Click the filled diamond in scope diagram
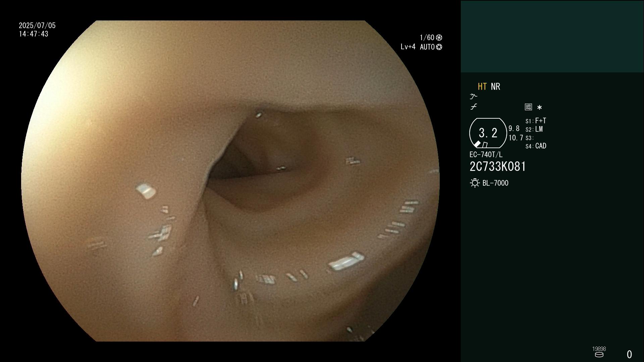The image size is (644, 362). coord(477,144)
